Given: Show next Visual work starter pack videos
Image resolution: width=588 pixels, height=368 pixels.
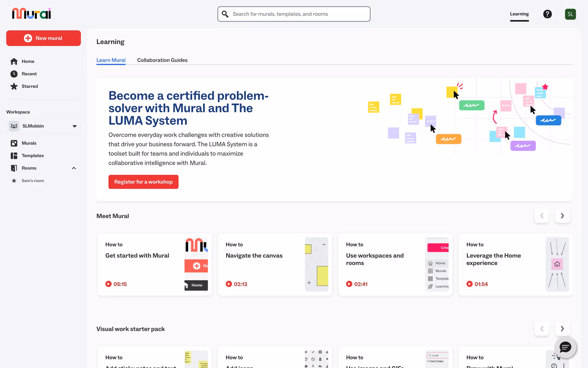Looking at the screenshot, I should click(x=562, y=329).
